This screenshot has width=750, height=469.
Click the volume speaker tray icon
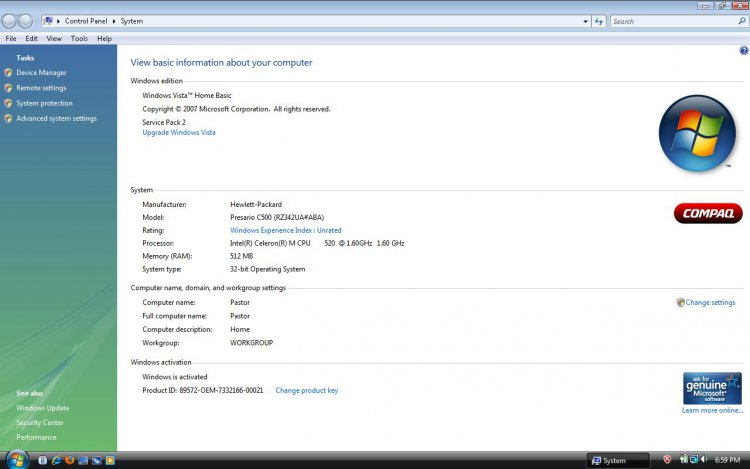(704, 459)
